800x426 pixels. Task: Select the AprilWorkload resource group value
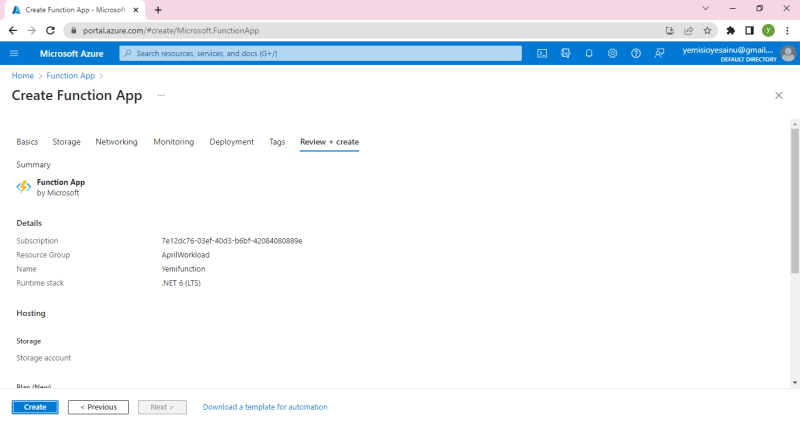pos(185,255)
